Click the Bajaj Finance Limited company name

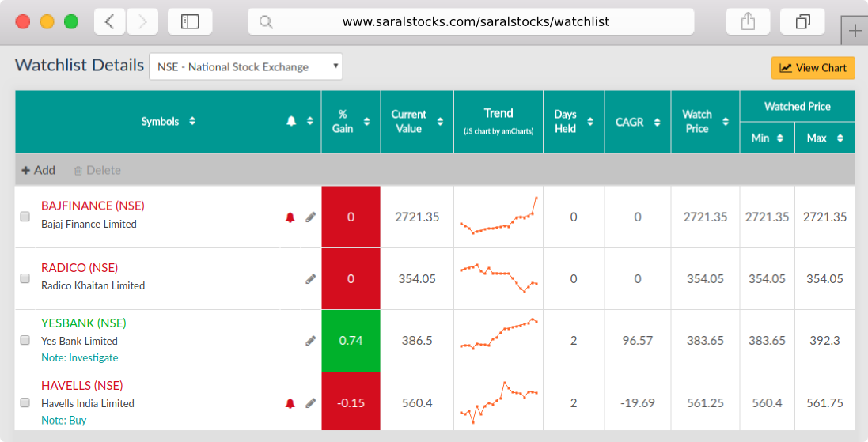coord(89,224)
